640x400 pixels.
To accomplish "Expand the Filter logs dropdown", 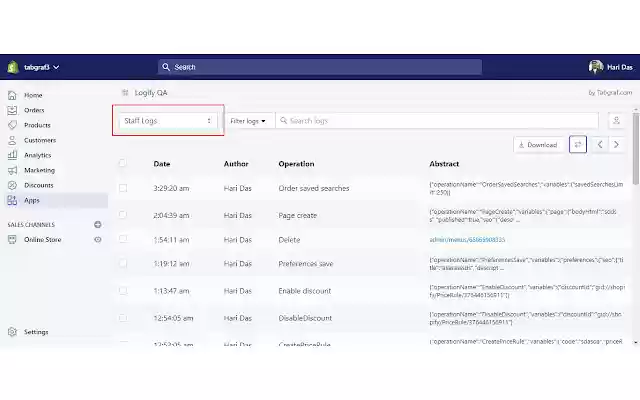I will (248, 121).
